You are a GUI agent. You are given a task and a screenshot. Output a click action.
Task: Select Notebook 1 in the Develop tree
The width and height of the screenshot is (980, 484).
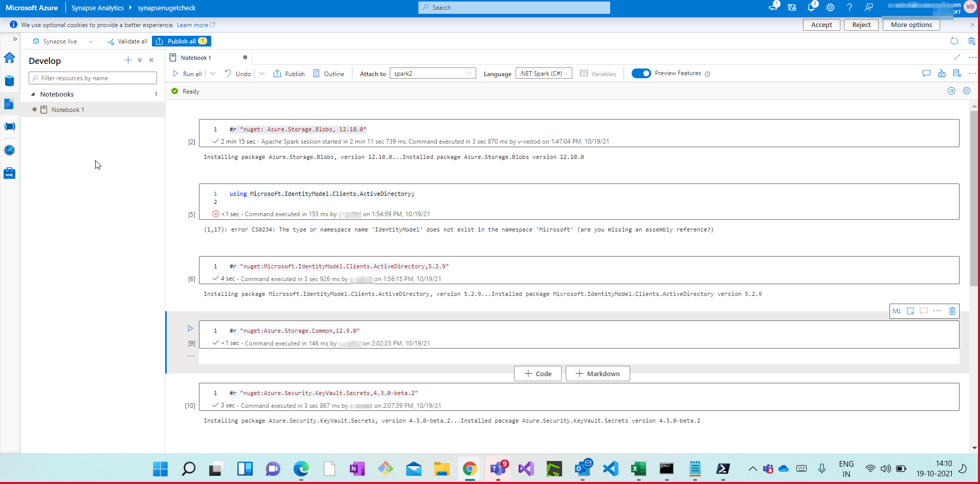point(68,110)
